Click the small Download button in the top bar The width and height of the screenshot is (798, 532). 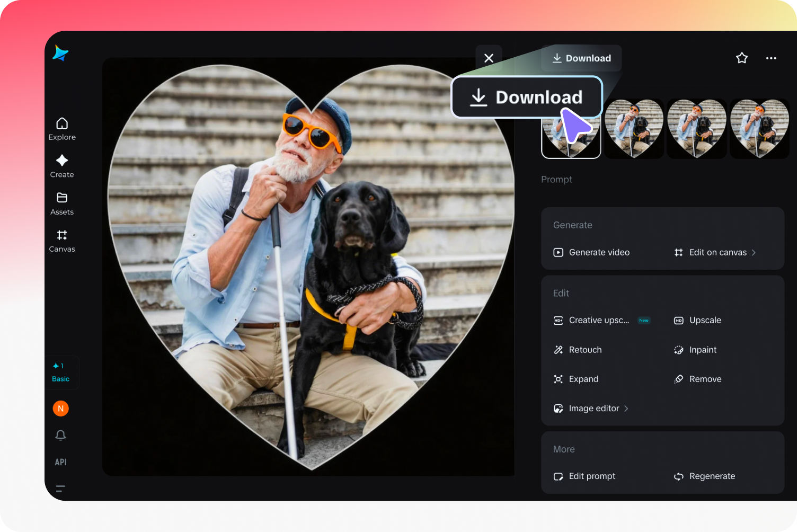(581, 58)
